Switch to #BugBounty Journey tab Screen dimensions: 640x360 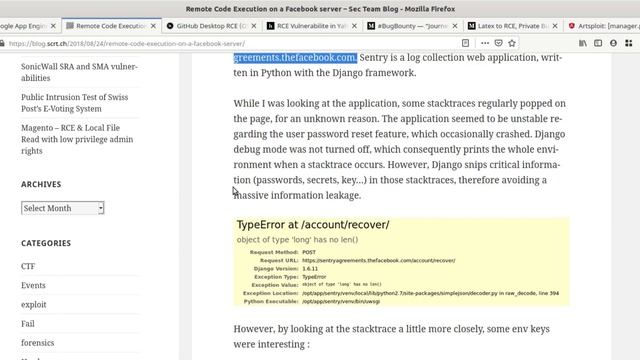coord(412,26)
